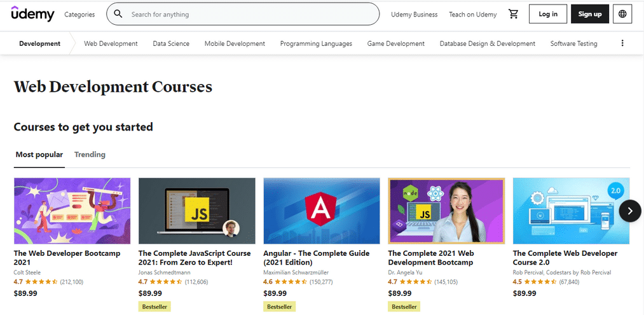Screen dimensions: 644x315
Task: Select the Most popular tab
Action: 39,155
